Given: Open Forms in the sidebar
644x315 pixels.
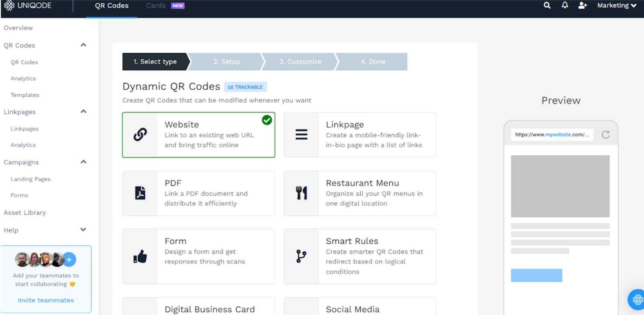Looking at the screenshot, I should pyautogui.click(x=19, y=195).
